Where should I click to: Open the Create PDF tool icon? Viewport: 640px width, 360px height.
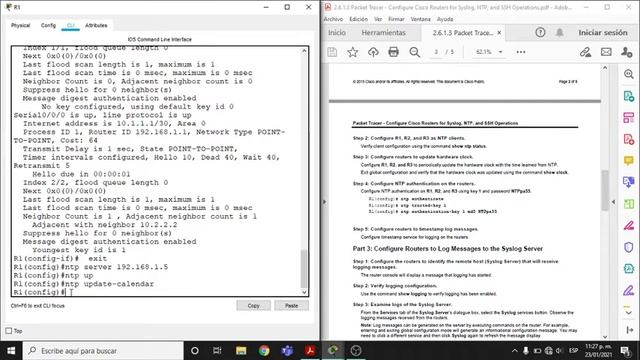[x=629, y=139]
